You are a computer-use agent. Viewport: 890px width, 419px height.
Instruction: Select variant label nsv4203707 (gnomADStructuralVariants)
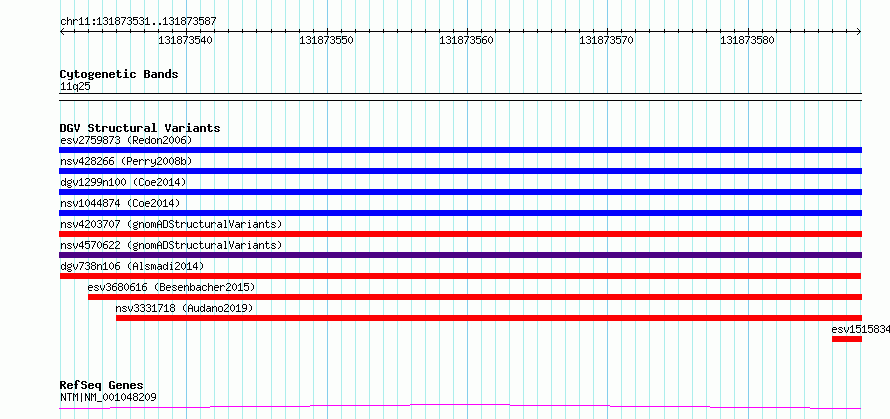(171, 224)
